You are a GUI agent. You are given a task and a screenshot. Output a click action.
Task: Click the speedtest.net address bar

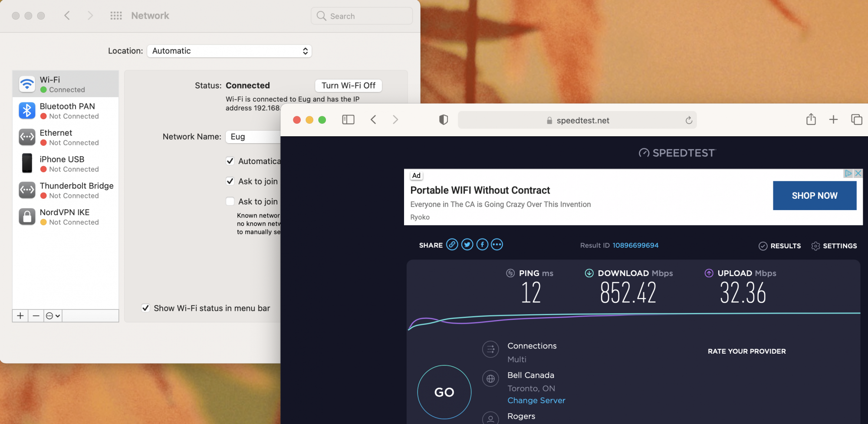pos(577,120)
